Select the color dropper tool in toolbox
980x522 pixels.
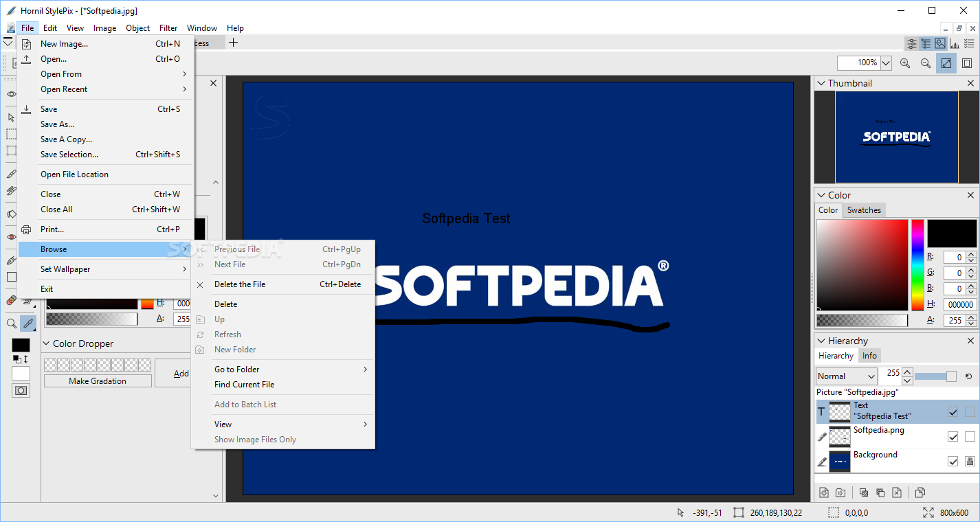pyautogui.click(x=28, y=323)
